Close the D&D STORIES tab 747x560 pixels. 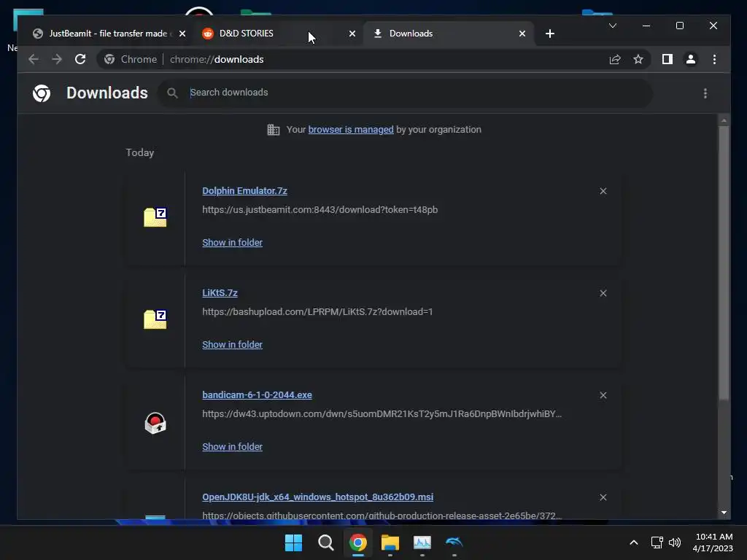(352, 34)
